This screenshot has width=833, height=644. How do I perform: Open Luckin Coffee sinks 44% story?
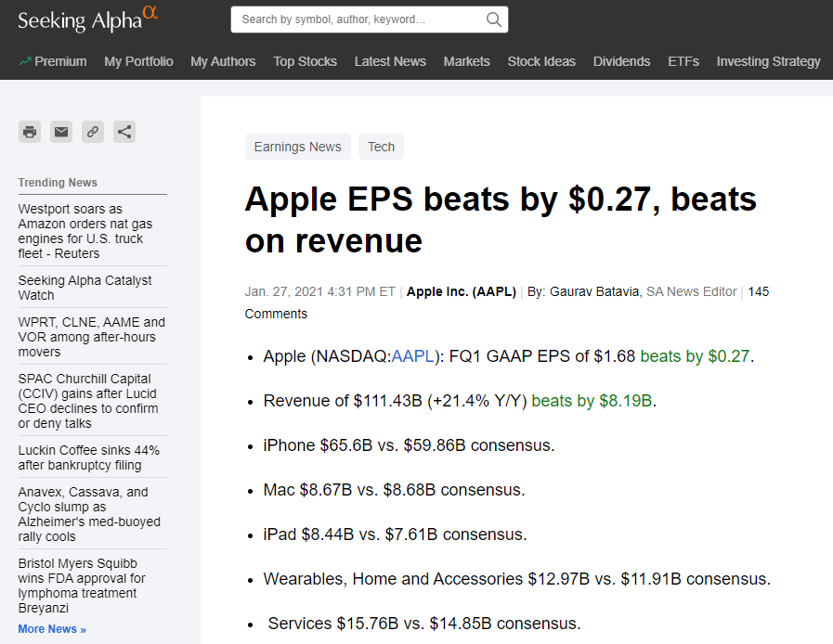(89, 457)
